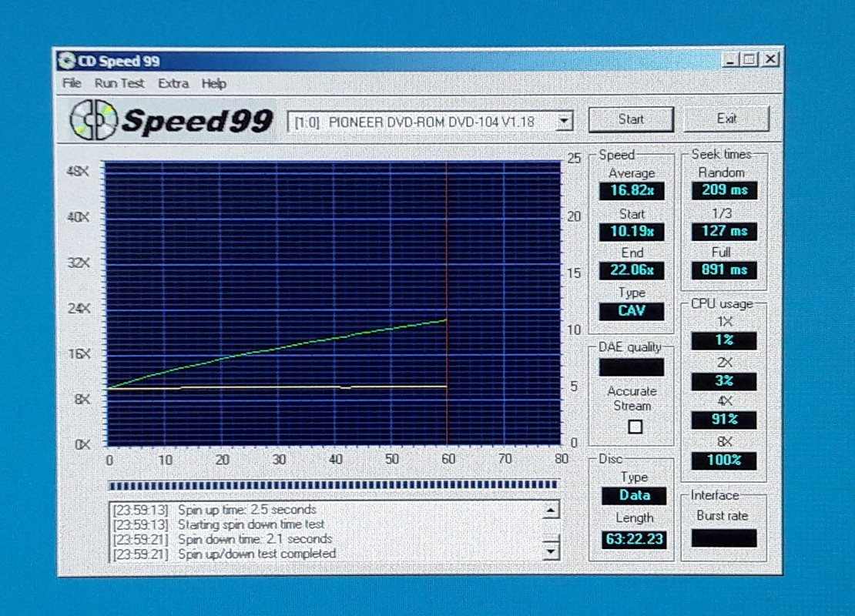
Task: Maximize the CD Speed 99 window
Action: (749, 59)
